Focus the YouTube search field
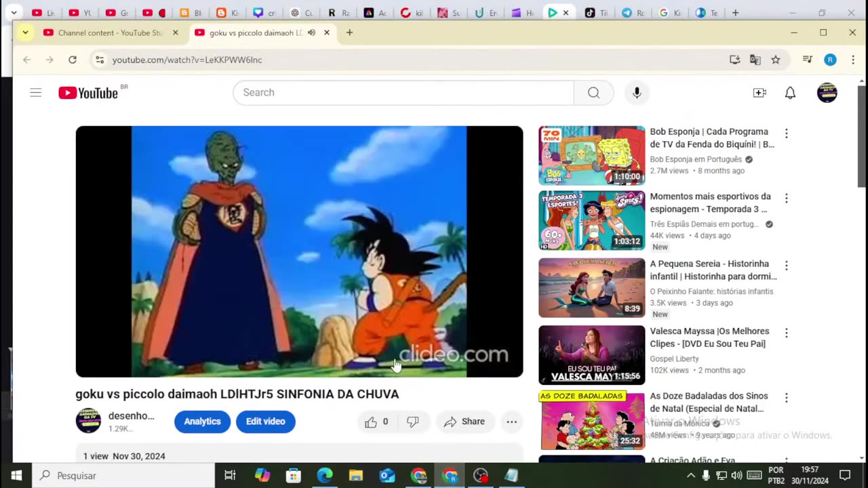This screenshot has height=488, width=868. pos(403,93)
